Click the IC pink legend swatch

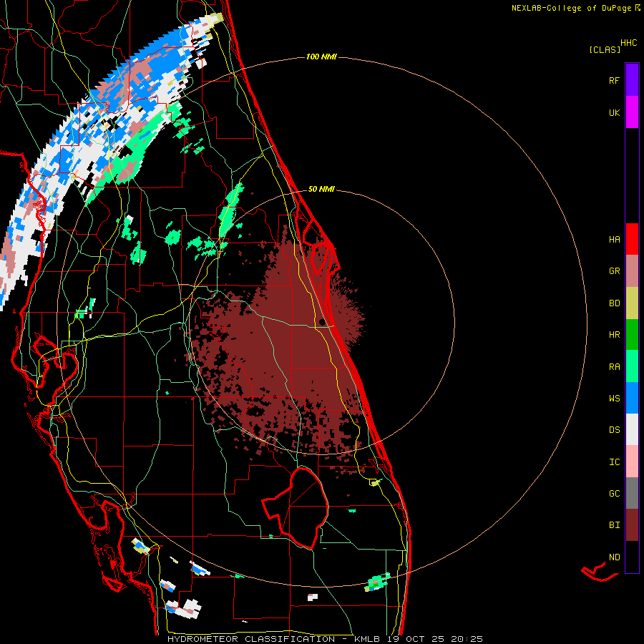coord(632,462)
